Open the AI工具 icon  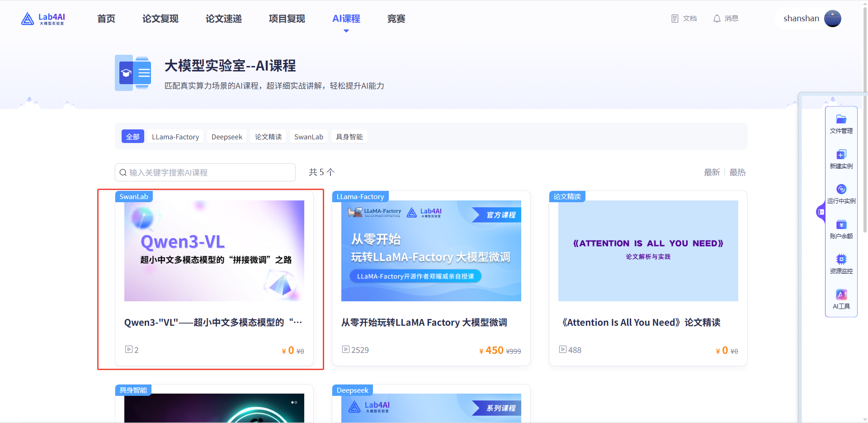[841, 295]
